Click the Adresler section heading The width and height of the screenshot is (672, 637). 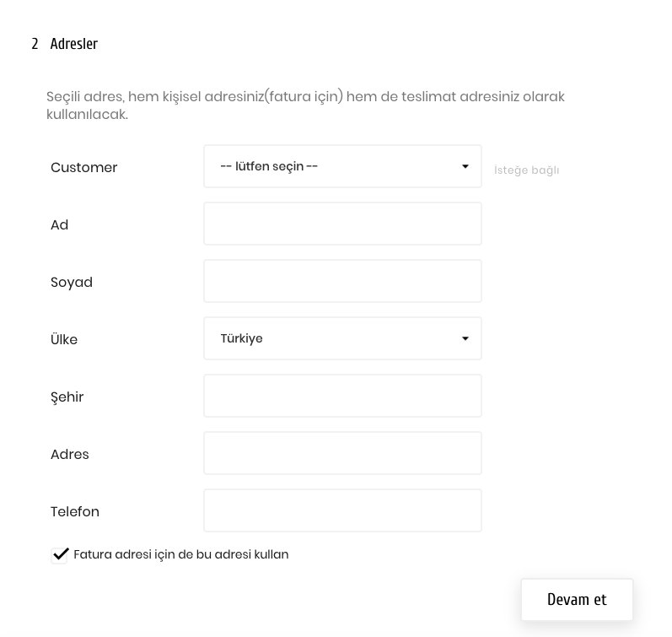coord(73,44)
